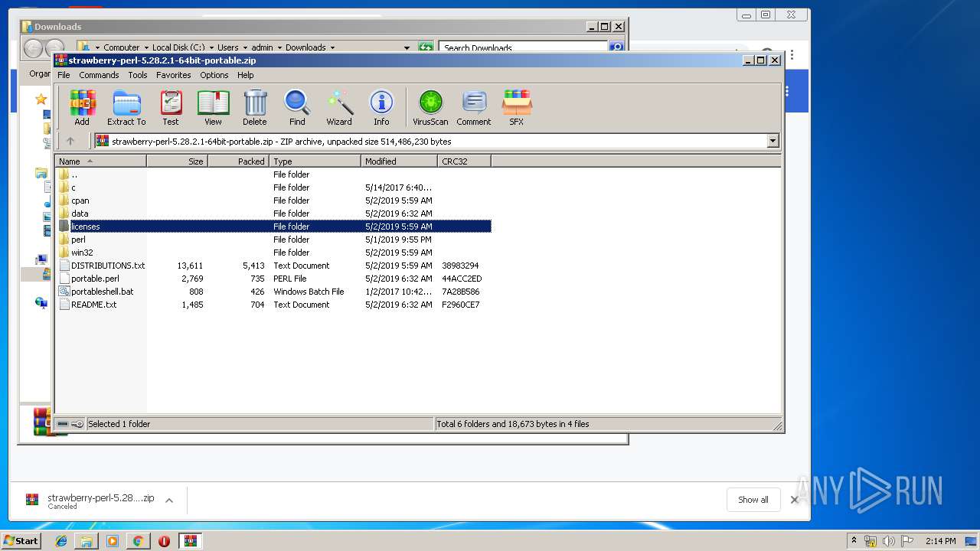Open Opera from the taskbar
Image resolution: width=980 pixels, height=551 pixels.
click(x=164, y=541)
